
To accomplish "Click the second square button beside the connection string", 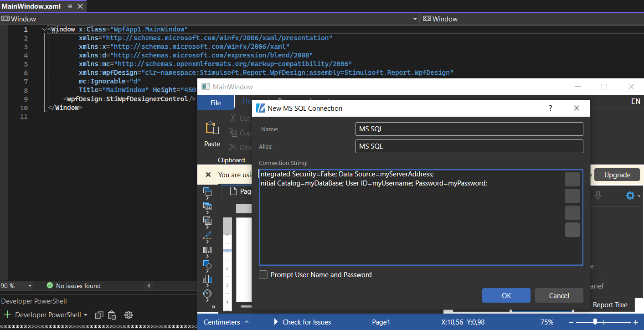I will 572,196.
